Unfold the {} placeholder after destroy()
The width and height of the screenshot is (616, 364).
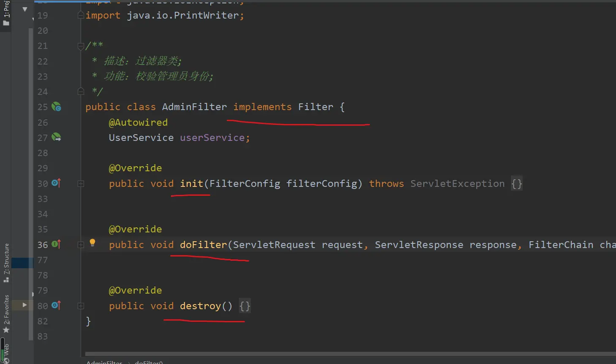[x=245, y=306]
